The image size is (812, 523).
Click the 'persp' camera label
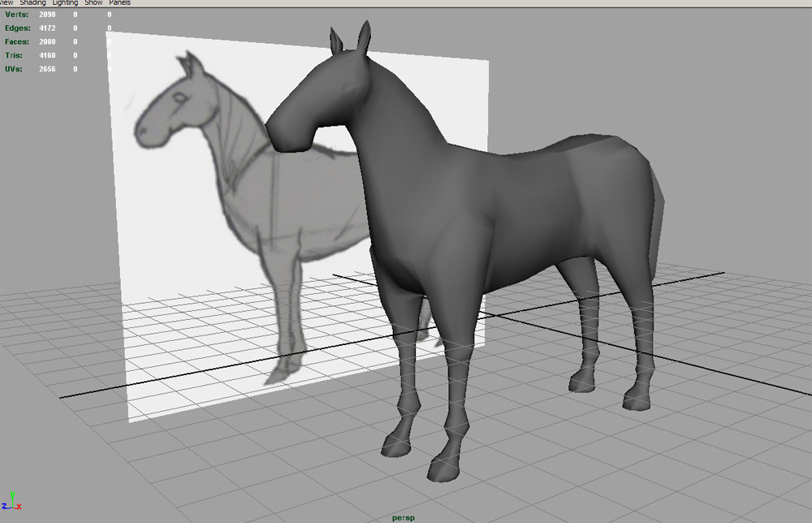pyautogui.click(x=404, y=517)
